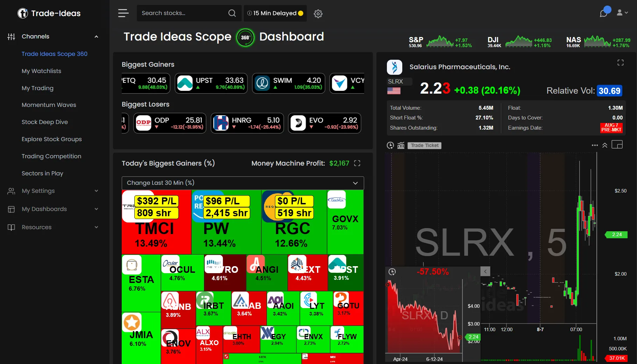Select Momentum Waves from the sidebar
This screenshot has width=637, height=364.
pyautogui.click(x=49, y=105)
